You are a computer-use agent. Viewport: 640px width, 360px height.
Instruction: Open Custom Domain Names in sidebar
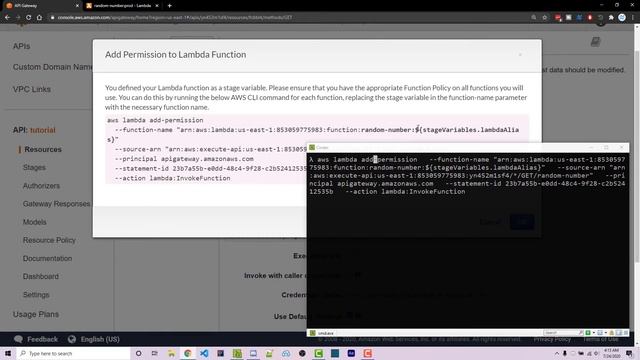pyautogui.click(x=53, y=67)
